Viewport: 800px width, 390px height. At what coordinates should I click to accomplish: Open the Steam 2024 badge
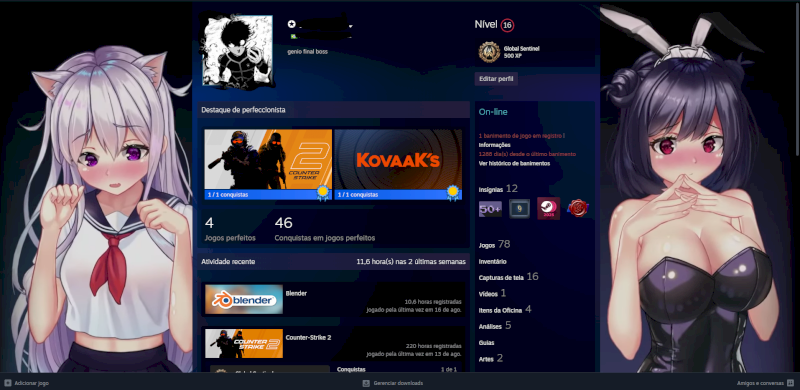(548, 209)
